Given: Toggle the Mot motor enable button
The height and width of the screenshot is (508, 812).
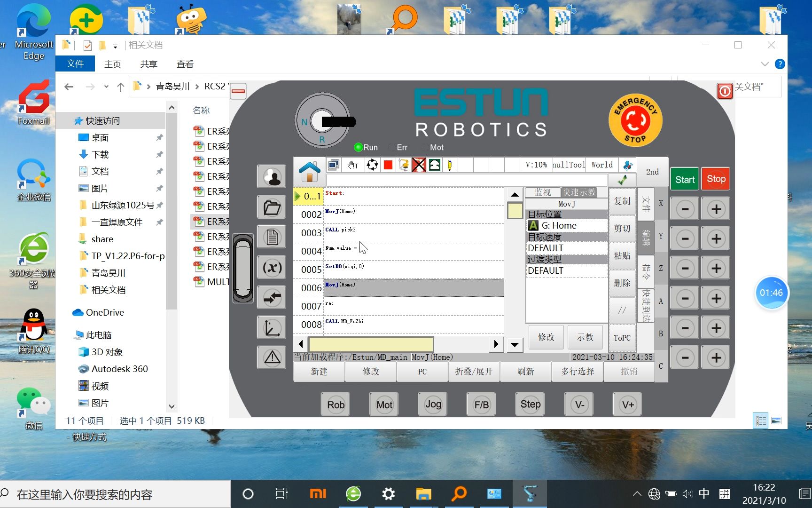Looking at the screenshot, I should coord(384,405).
